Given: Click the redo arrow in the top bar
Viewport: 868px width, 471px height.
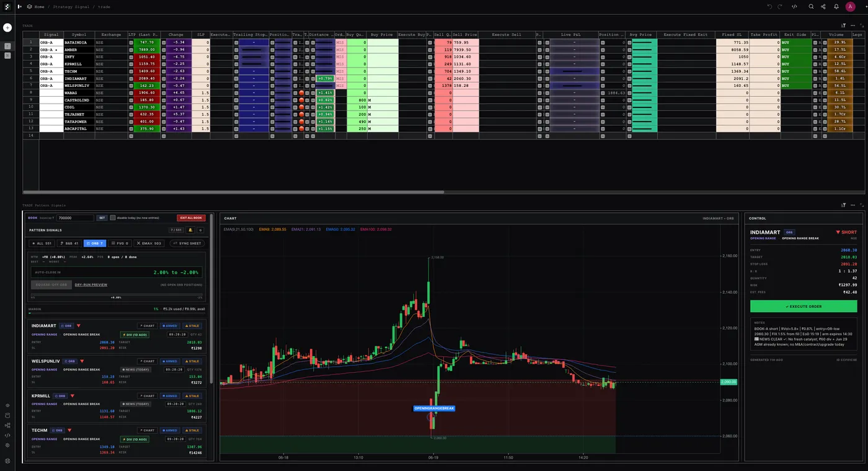Looking at the screenshot, I should coord(780,7).
